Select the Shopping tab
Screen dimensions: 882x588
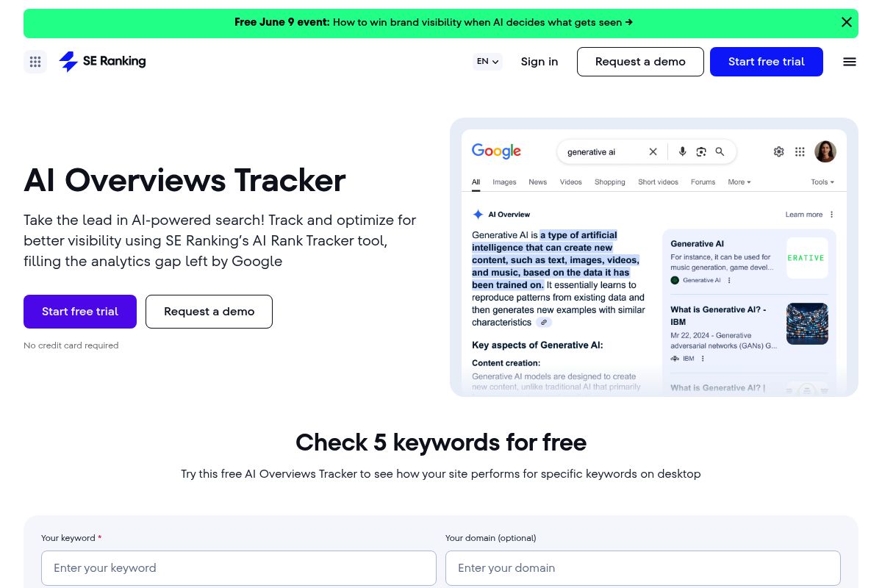(610, 182)
